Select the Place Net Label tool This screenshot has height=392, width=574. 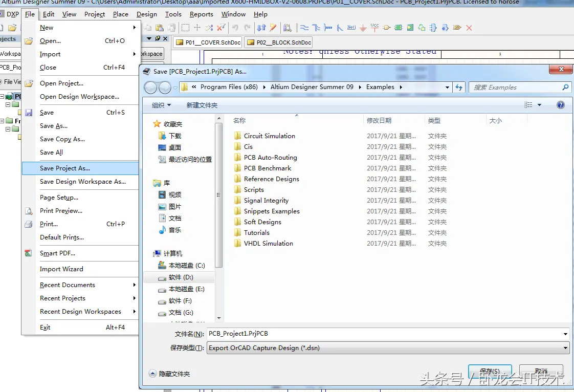pos(351,28)
